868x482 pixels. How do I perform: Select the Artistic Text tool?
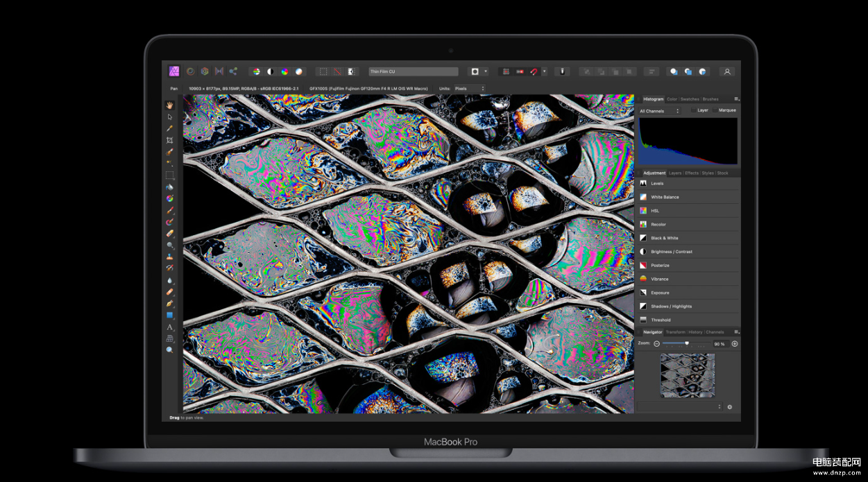pos(169,327)
